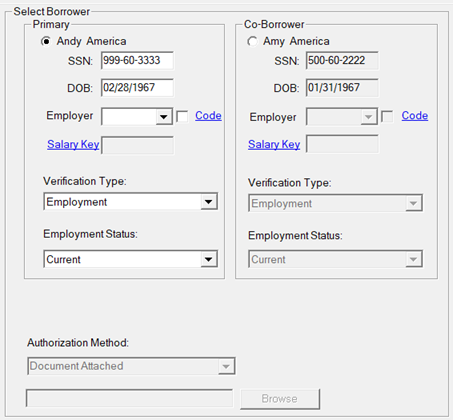
Task: Open Co-Borrower Verification Type dropdown
Action: pos(335,203)
